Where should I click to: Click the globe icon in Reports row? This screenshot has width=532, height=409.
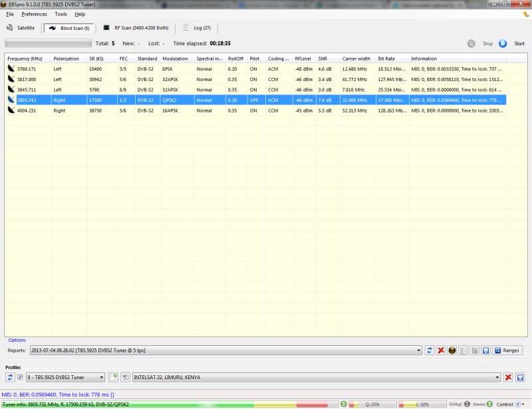pos(452,350)
